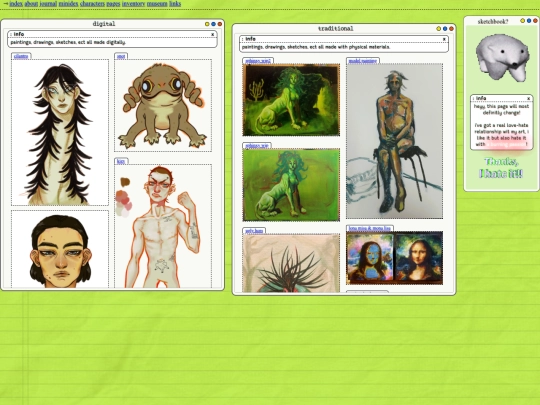Open the minidex navigation link
The height and width of the screenshot is (405, 540).
pyautogui.click(x=69, y=4)
